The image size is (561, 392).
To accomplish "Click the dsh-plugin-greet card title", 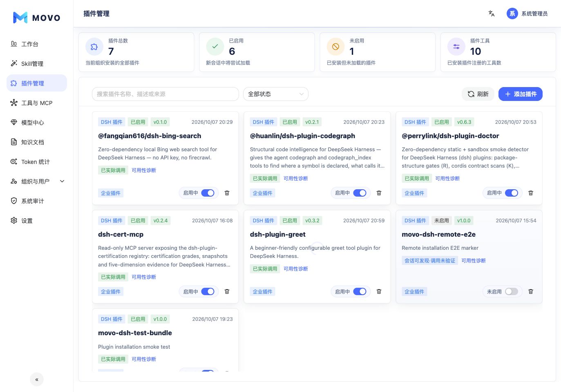I will [278, 235].
